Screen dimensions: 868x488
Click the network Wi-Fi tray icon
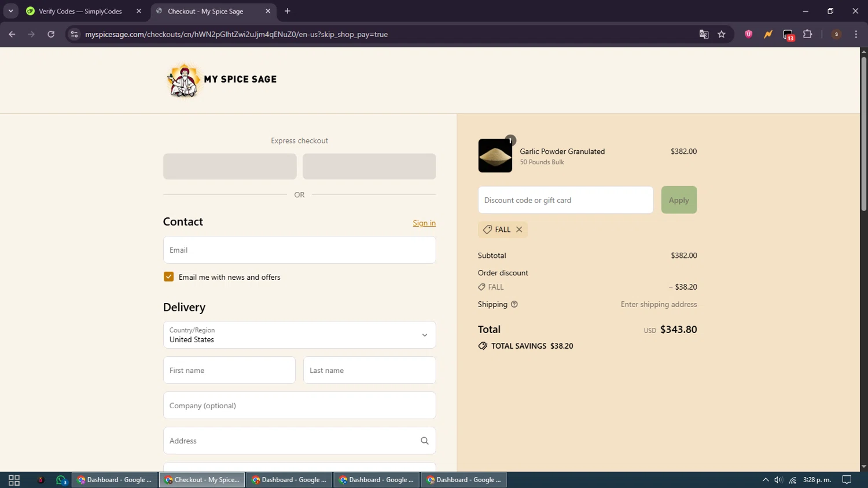click(x=793, y=480)
